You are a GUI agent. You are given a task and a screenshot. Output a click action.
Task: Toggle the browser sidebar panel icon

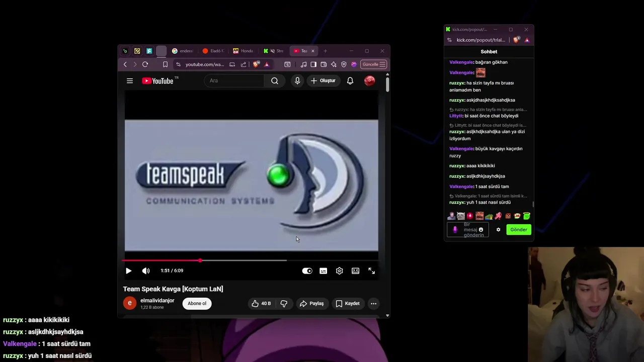313,64
